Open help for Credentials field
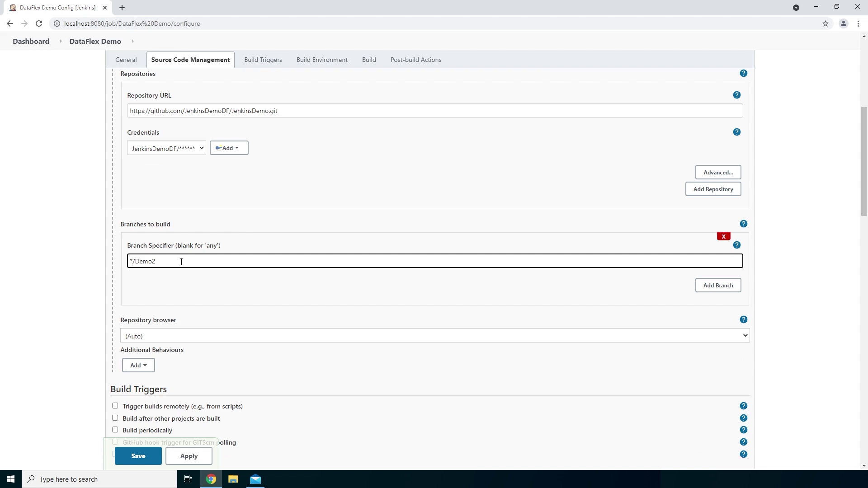The image size is (868, 488). (736, 132)
